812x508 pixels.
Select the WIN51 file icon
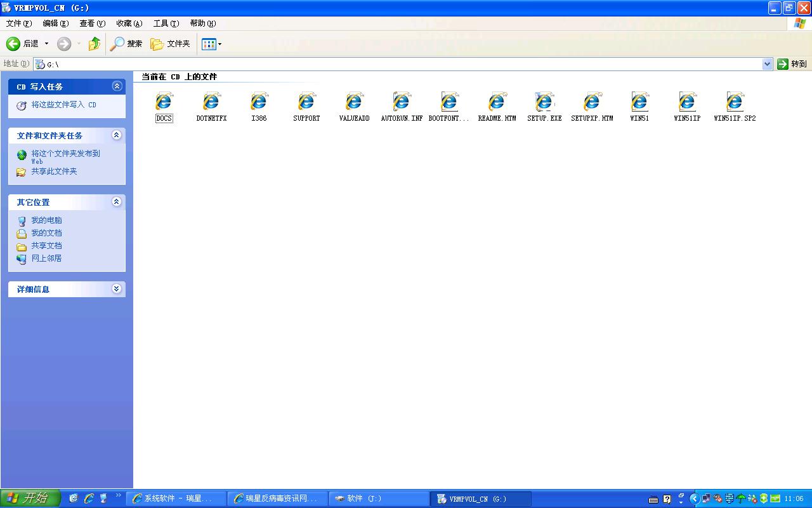click(639, 102)
